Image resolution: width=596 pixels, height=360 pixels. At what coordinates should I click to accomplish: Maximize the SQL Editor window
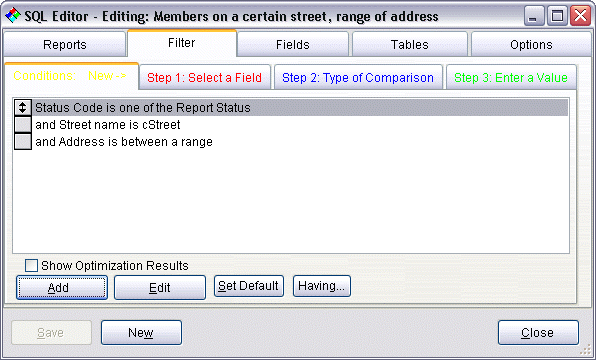557,16
